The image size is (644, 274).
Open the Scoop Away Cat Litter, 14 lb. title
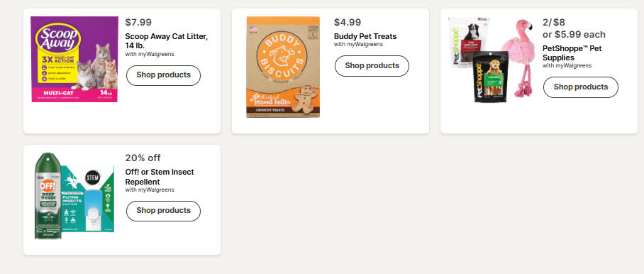tap(167, 40)
